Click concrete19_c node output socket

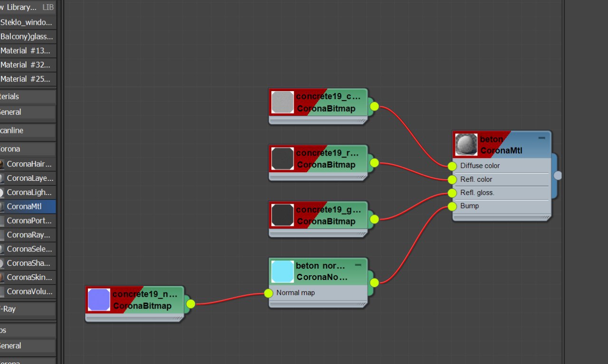click(374, 106)
